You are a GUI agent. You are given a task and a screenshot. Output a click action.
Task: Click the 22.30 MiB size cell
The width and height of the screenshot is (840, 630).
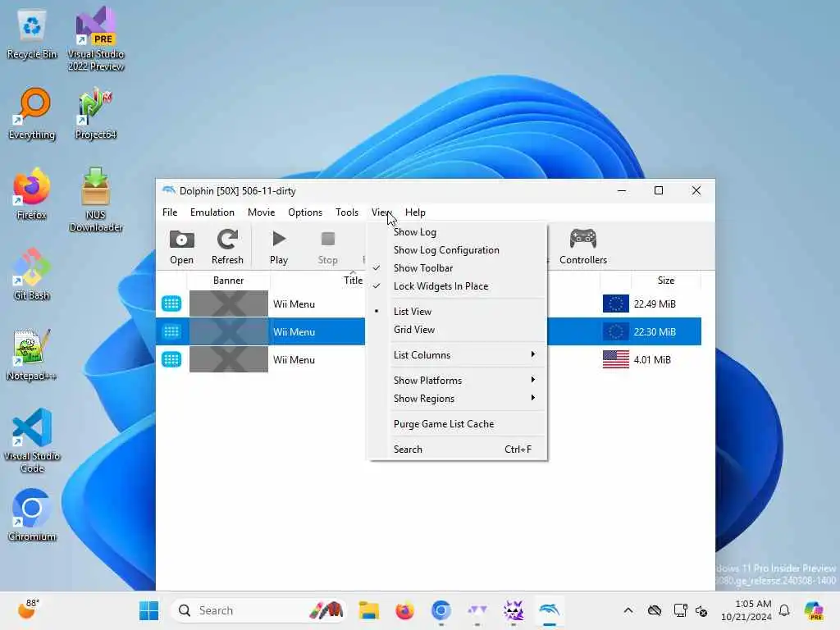pos(655,331)
